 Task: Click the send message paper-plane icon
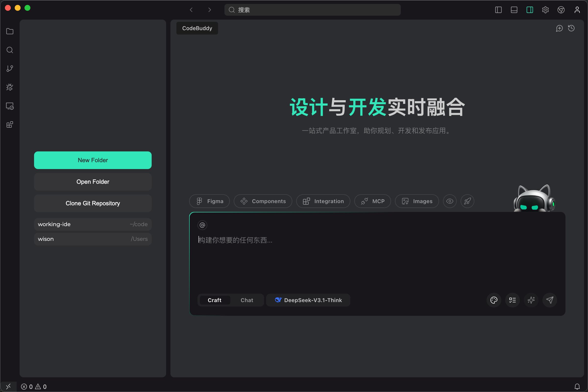[x=550, y=300]
